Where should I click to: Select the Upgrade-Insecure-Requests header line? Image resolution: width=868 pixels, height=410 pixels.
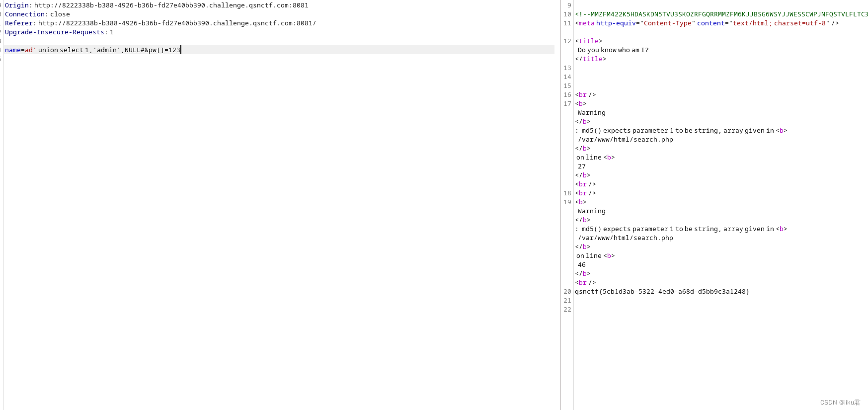point(59,32)
